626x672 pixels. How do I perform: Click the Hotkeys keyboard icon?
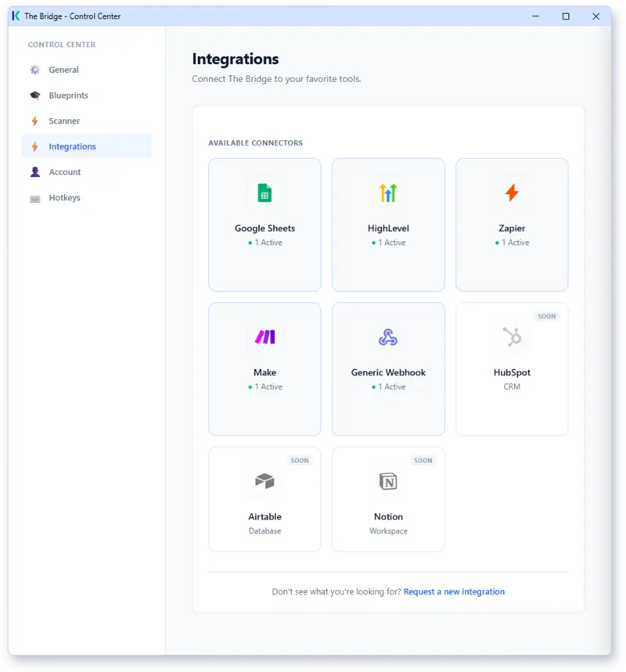35,199
